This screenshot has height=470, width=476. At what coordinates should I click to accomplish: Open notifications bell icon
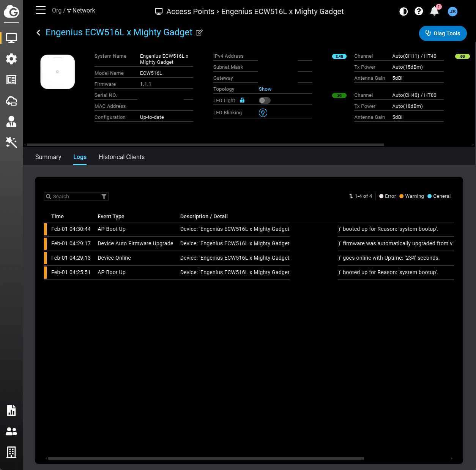[x=435, y=11]
